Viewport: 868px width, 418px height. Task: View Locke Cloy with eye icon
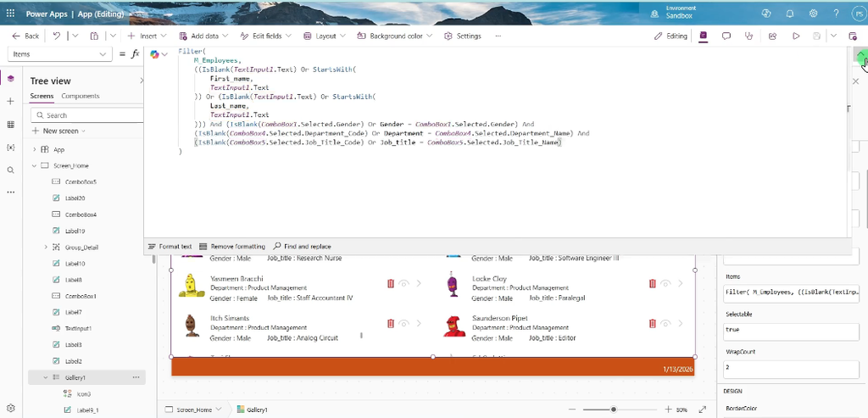pos(666,283)
